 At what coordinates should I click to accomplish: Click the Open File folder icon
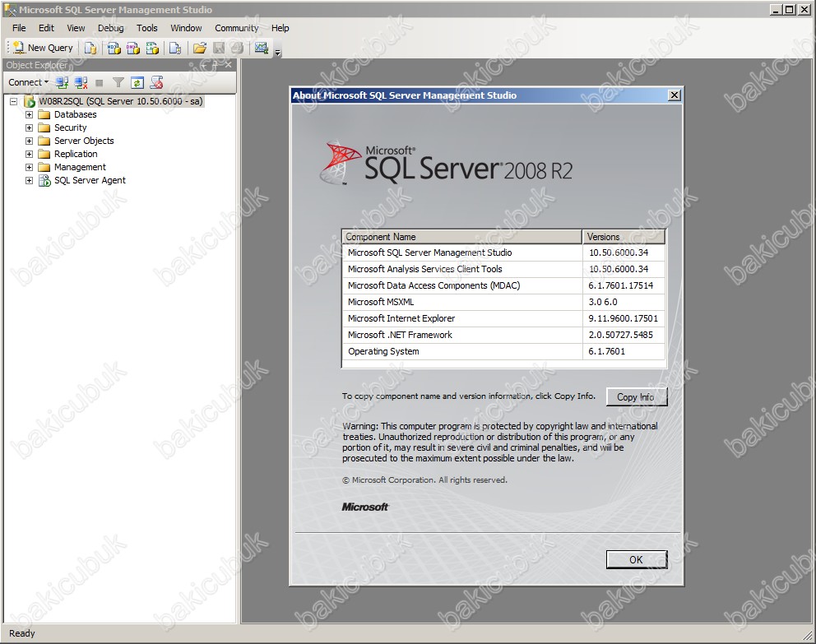[x=199, y=48]
